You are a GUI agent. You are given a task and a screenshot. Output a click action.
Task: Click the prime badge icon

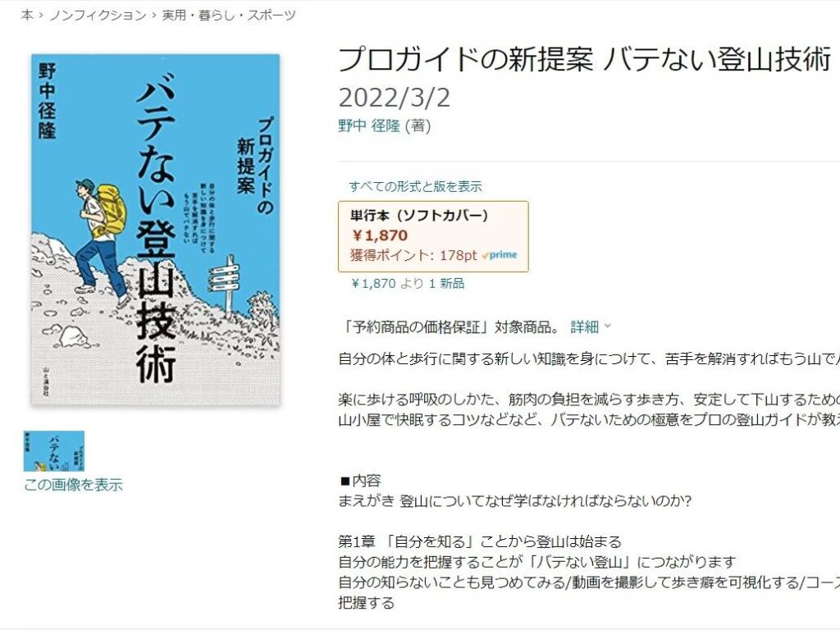(x=500, y=255)
